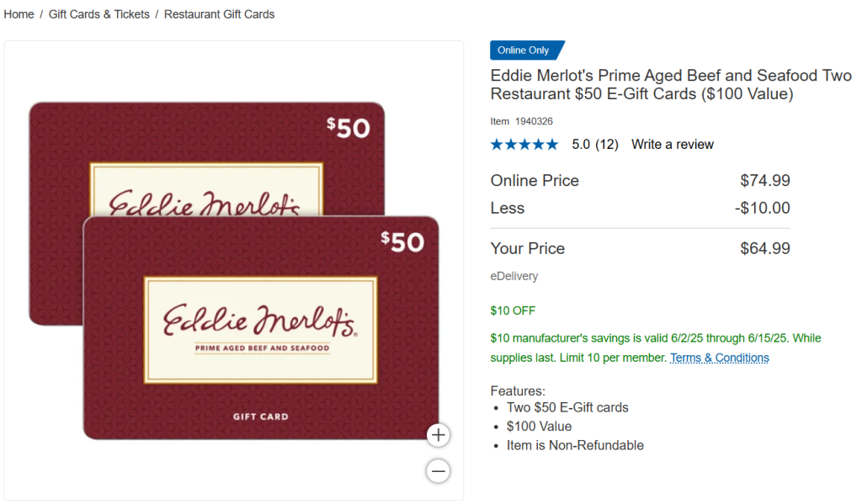Image resolution: width=862 pixels, height=504 pixels.
Task: Click the Online Price $74.99 amount
Action: 764,180
